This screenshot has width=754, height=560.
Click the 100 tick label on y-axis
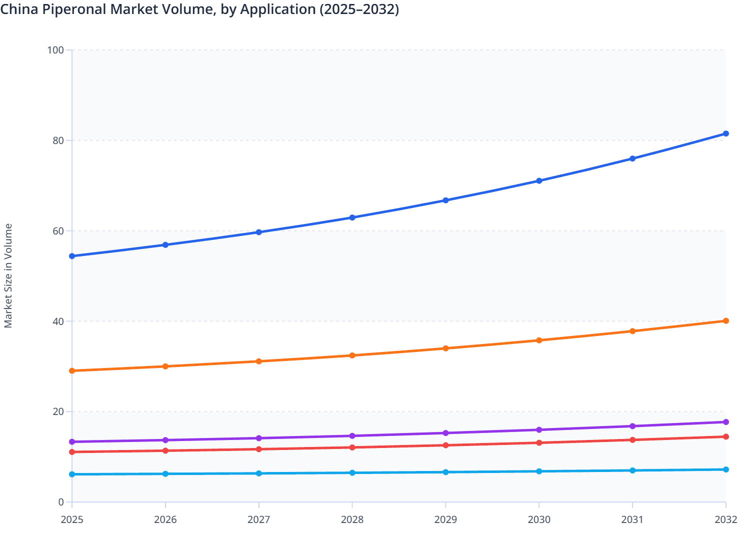click(x=55, y=50)
